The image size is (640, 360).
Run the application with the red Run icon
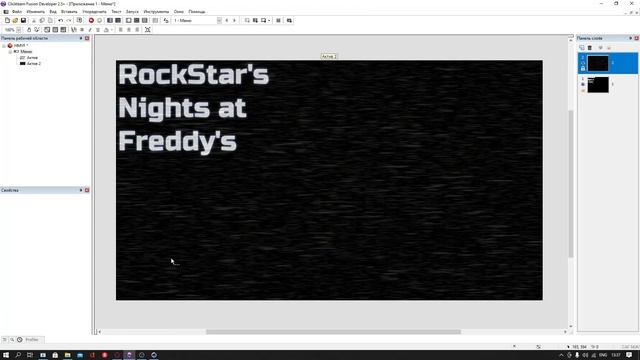[x=91, y=20]
